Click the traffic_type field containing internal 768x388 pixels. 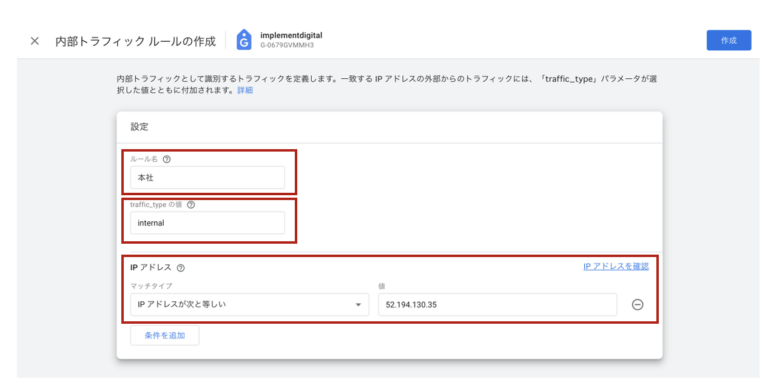coord(207,223)
